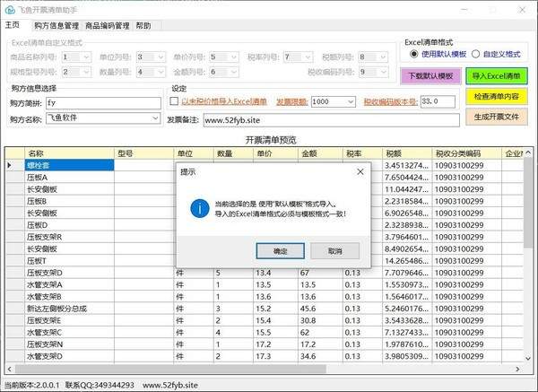This screenshot has height=392, width=538.
Task: Click the yellow 检查清单内容 button
Action: coord(498,97)
